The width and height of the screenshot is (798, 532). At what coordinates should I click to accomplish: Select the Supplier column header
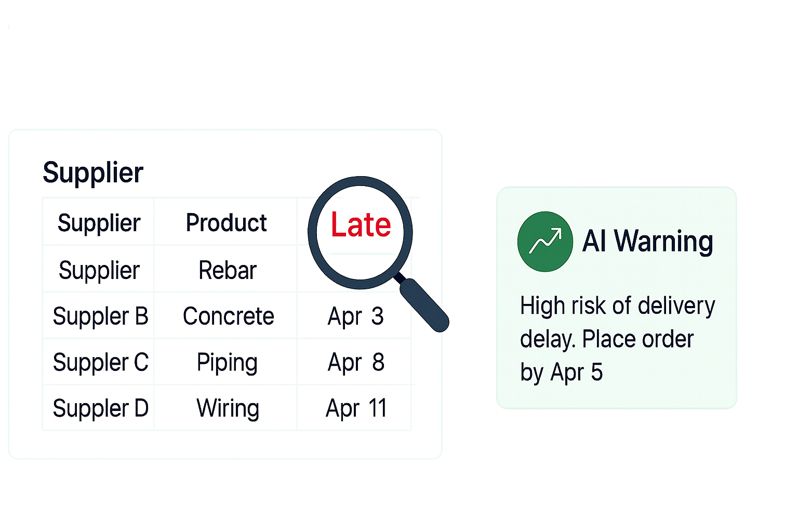click(x=99, y=223)
